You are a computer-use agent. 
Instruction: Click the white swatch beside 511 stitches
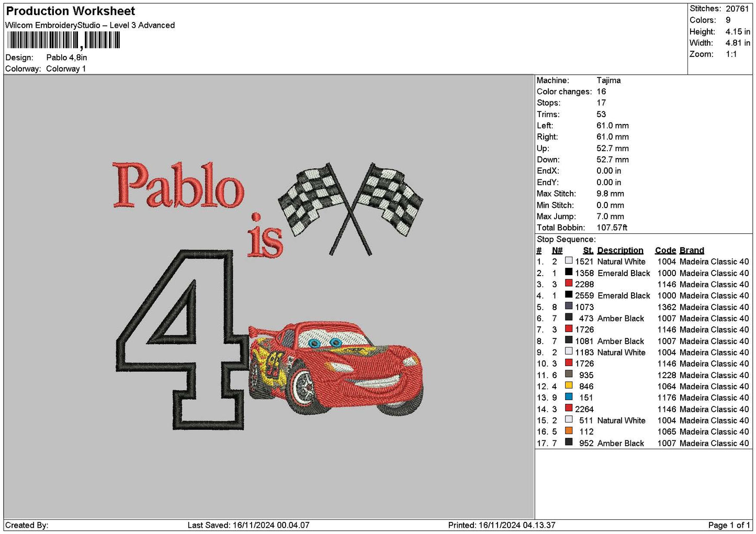tap(569, 419)
